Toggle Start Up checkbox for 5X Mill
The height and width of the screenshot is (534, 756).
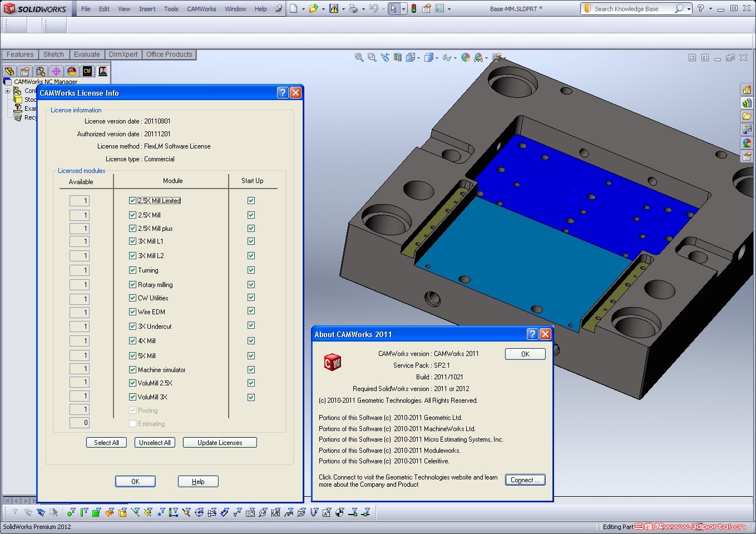pyautogui.click(x=251, y=355)
